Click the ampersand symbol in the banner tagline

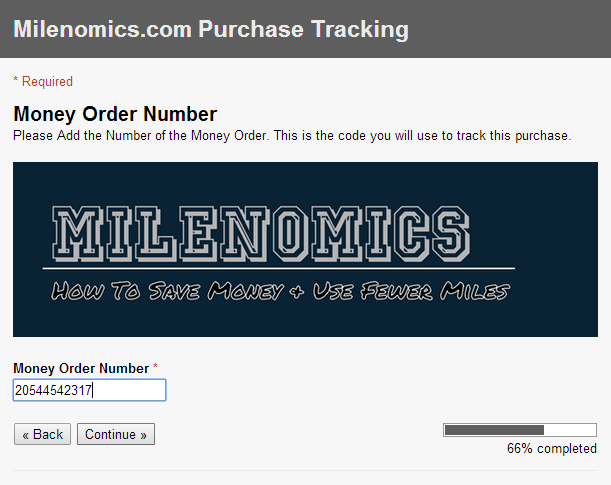click(x=297, y=292)
